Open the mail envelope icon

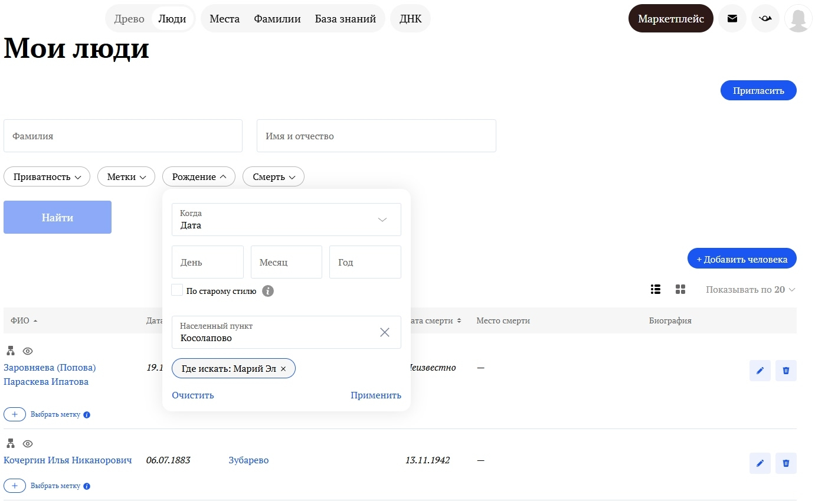click(x=732, y=19)
